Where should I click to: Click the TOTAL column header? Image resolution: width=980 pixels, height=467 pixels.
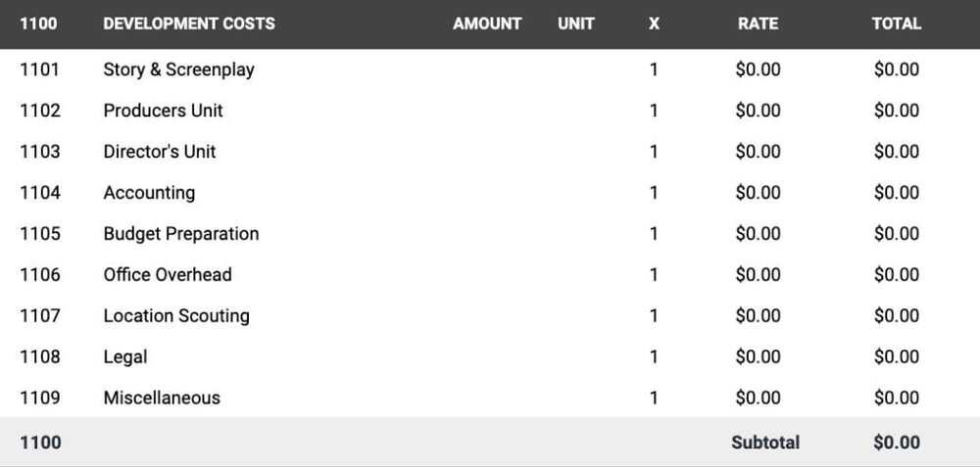pos(896,23)
